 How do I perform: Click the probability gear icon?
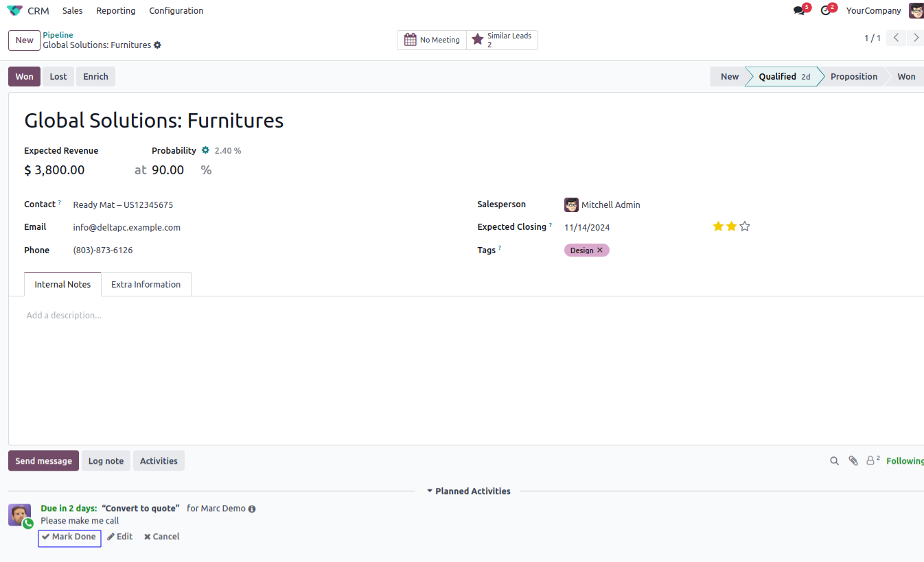pyautogui.click(x=205, y=150)
